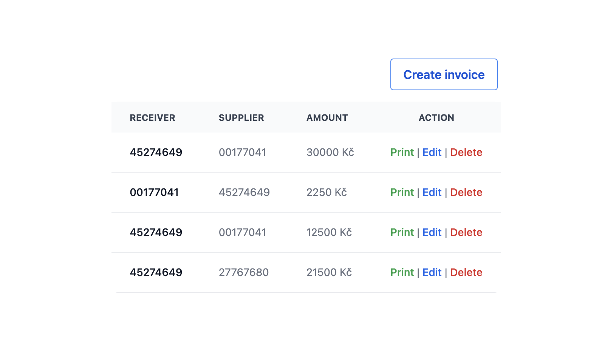Click the Create invoice button
The height and width of the screenshot is (364, 616).
444,74
